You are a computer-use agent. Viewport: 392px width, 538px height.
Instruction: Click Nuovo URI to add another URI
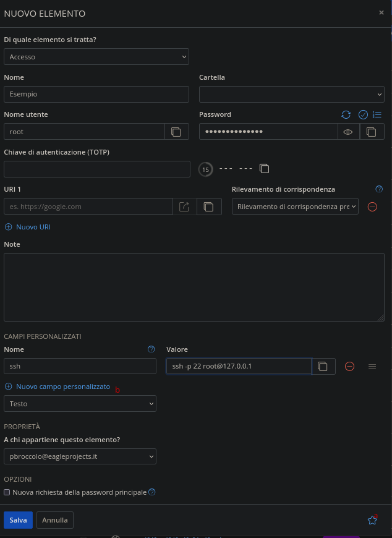click(28, 227)
